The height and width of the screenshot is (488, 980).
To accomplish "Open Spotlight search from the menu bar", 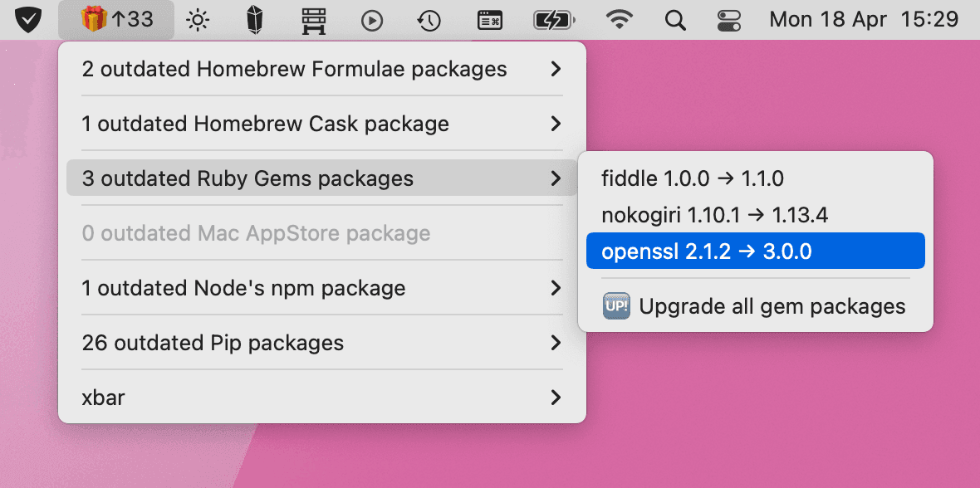I will point(675,19).
